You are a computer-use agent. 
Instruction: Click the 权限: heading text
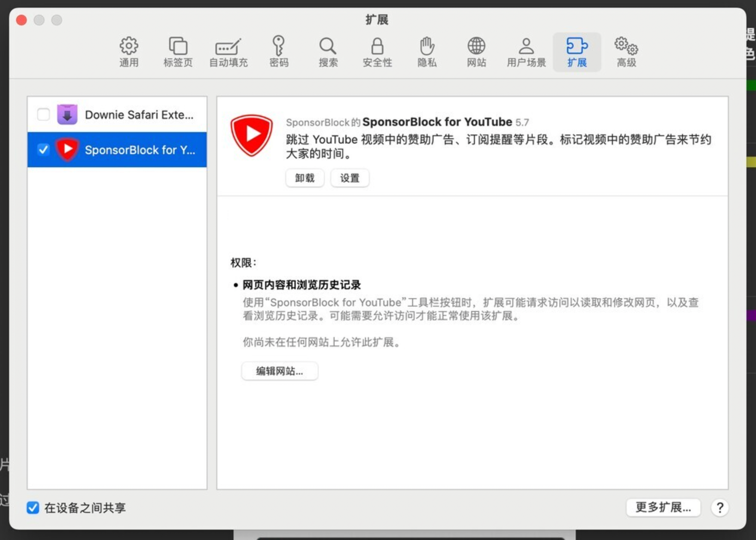[x=243, y=263]
